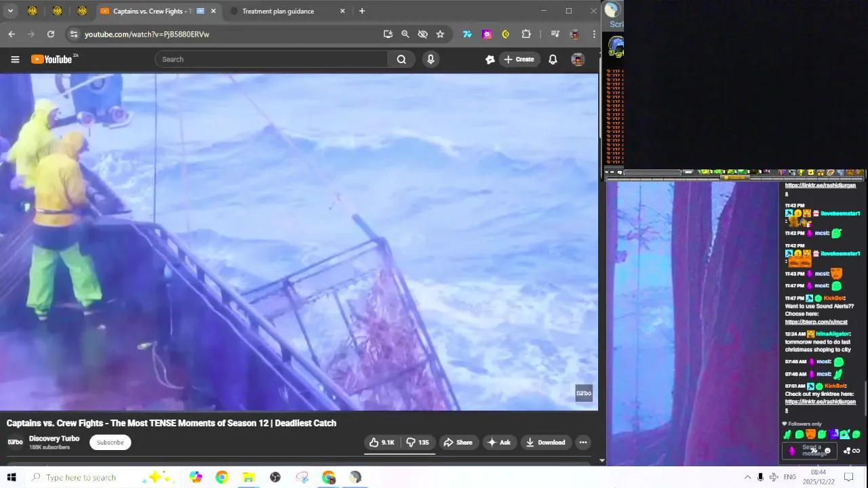Open OBS Studio from the taskbar

pos(275,477)
